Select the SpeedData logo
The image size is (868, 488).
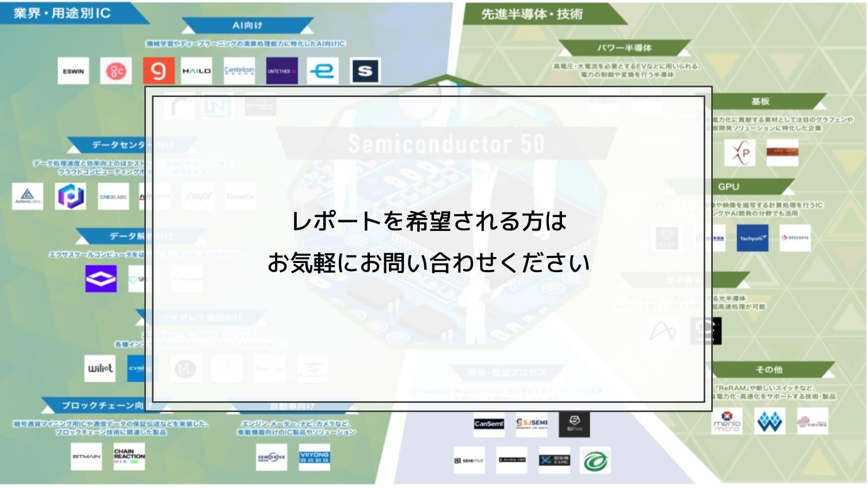point(795,238)
